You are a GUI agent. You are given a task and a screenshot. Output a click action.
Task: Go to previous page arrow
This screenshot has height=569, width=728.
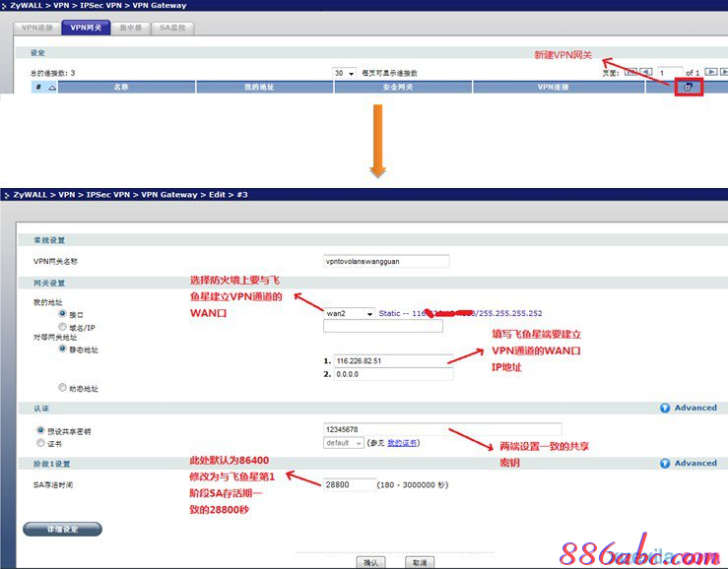pyautogui.click(x=646, y=72)
